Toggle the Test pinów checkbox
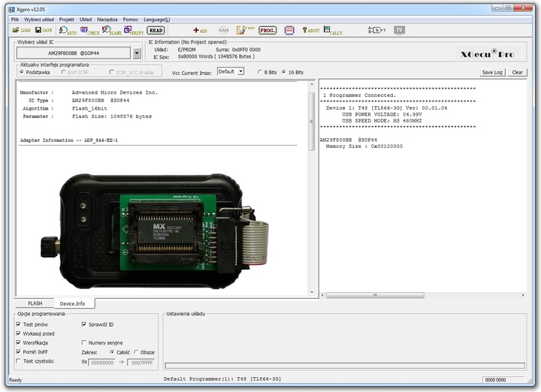 click(32, 324)
